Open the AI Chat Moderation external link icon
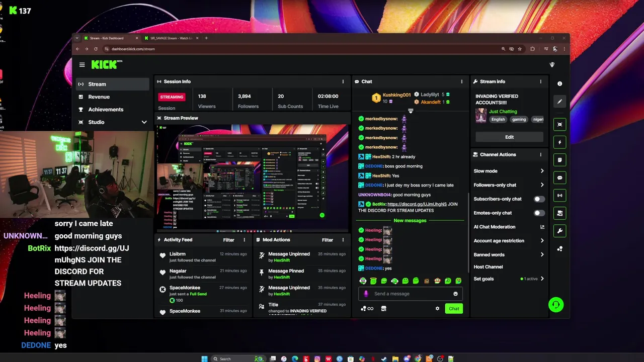 pyautogui.click(x=542, y=227)
